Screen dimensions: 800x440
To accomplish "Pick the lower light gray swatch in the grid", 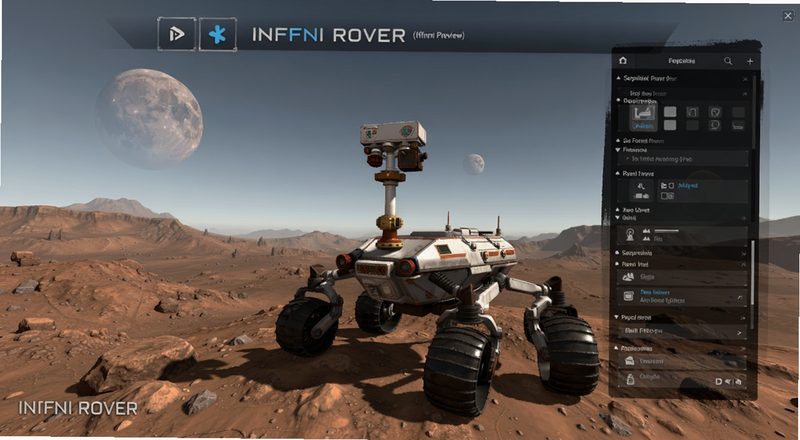I will coord(670,125).
